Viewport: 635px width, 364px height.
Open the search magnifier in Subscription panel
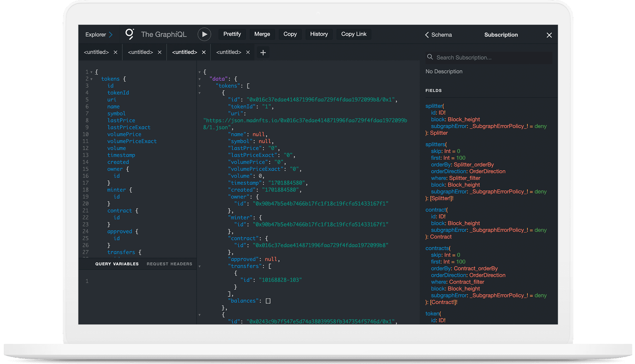[430, 57]
